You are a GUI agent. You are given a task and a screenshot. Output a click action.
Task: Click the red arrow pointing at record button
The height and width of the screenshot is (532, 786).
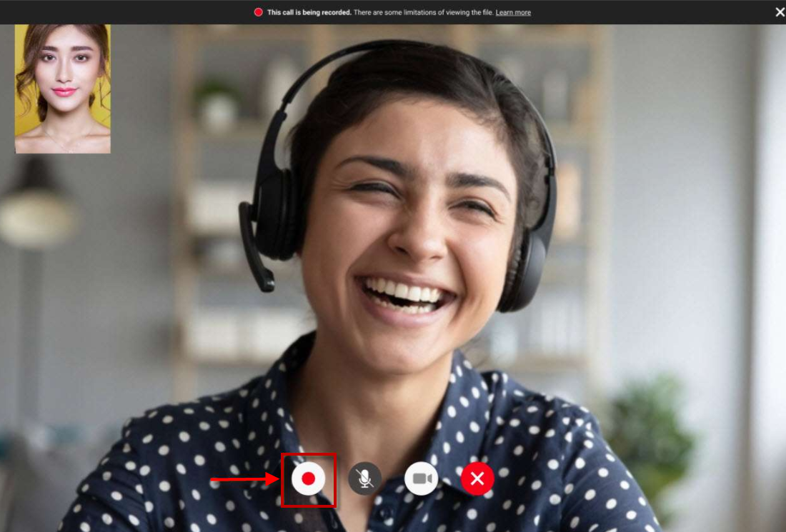click(x=244, y=479)
